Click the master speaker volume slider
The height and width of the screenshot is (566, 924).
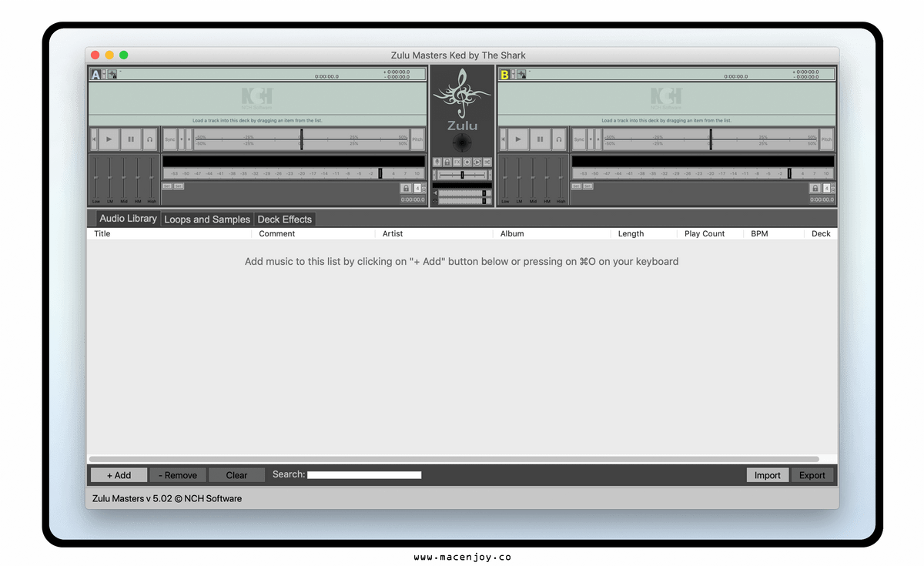click(x=465, y=193)
